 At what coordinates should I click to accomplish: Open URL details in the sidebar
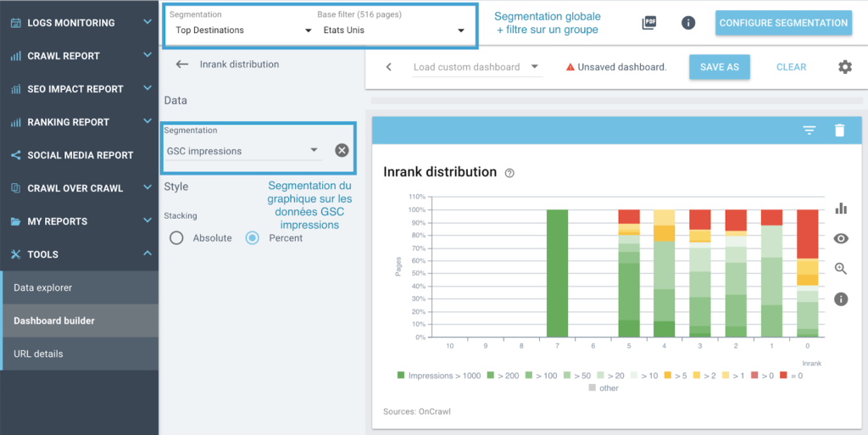click(38, 354)
